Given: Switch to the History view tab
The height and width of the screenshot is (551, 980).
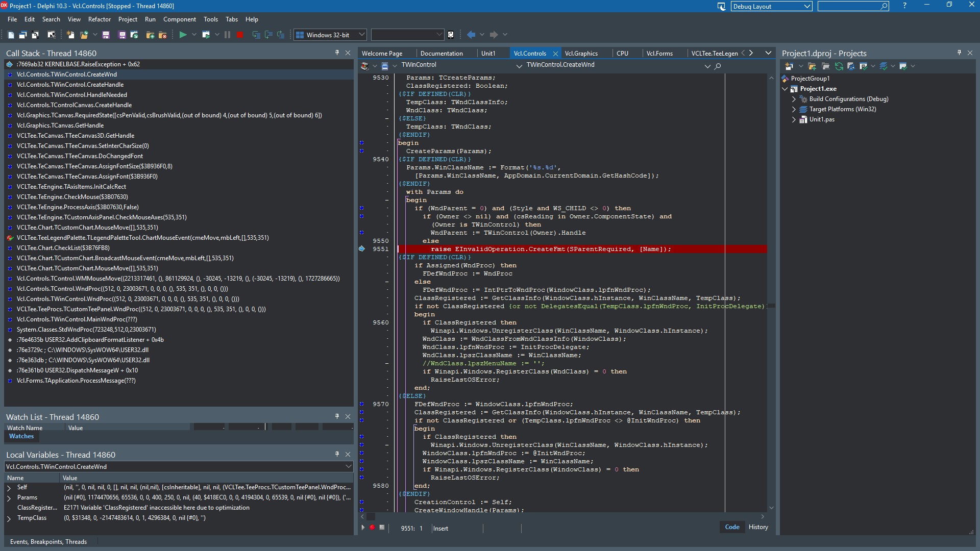Looking at the screenshot, I should [x=758, y=527].
